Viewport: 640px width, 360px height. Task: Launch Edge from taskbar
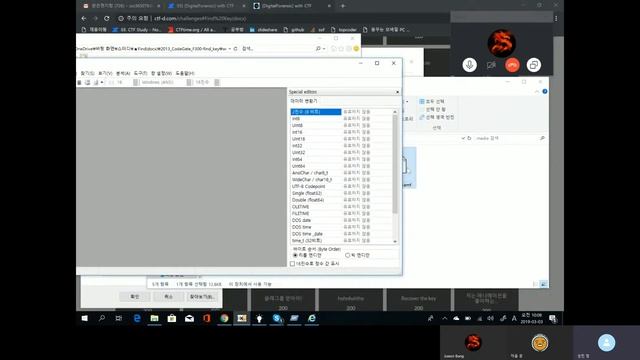[137, 318]
